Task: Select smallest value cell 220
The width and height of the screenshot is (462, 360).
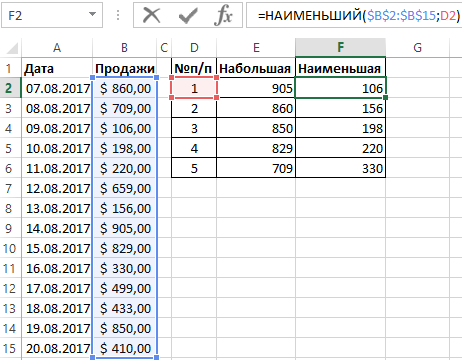Action: coord(340,148)
